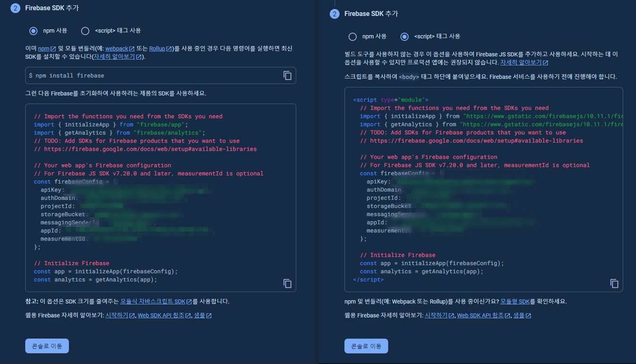The width and height of the screenshot is (636, 364).
Task: Open '시작하기' link in right panel
Action: 439,315
